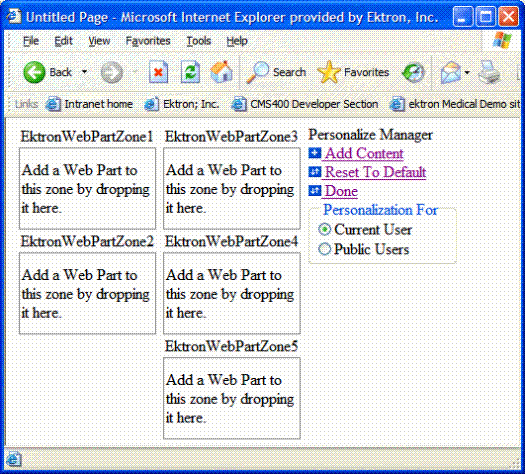Open Search with the magnifying glass
Viewport: 525px width, 474px height.
(x=276, y=72)
